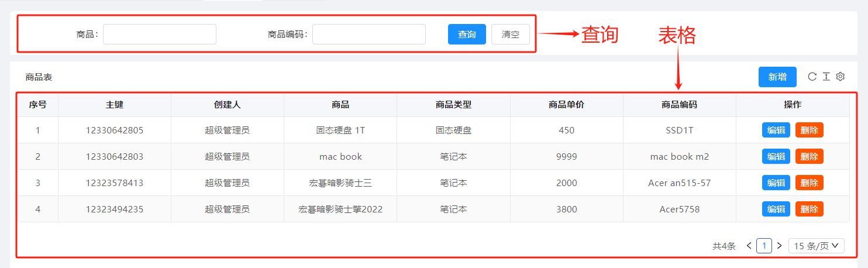Edit the 宏碁暗影骑士三 row
This screenshot has height=268, width=868.
(776, 183)
